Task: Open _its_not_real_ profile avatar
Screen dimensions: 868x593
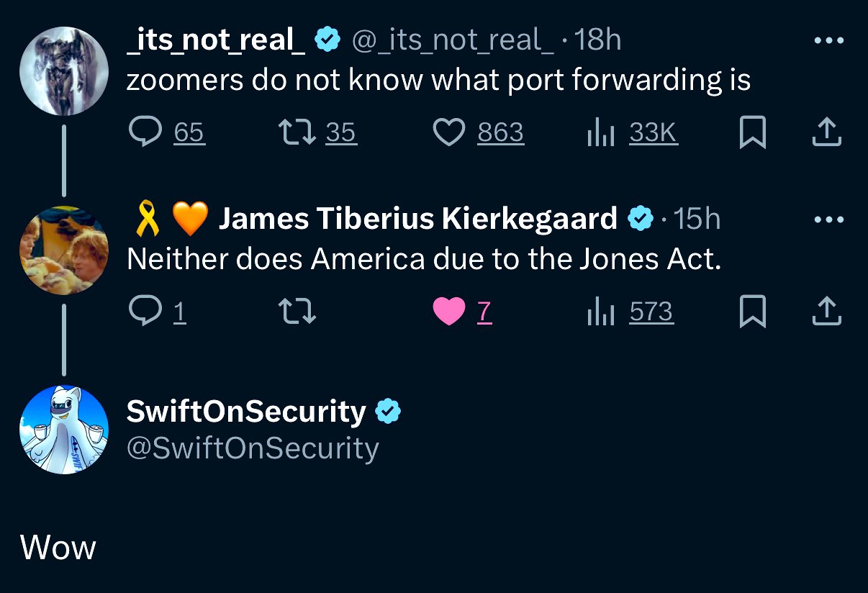Action: click(x=63, y=71)
